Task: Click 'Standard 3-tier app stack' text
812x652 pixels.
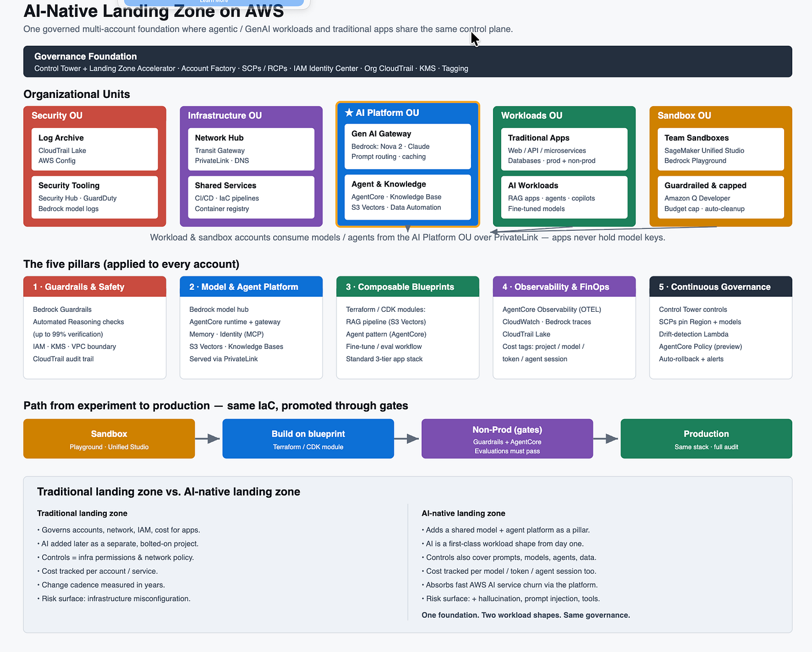Action: 385,359
